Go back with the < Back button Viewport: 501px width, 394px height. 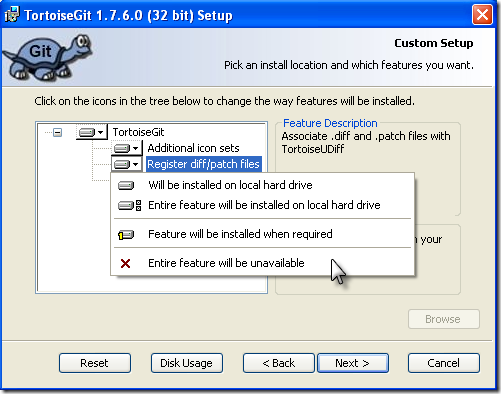coord(279,363)
